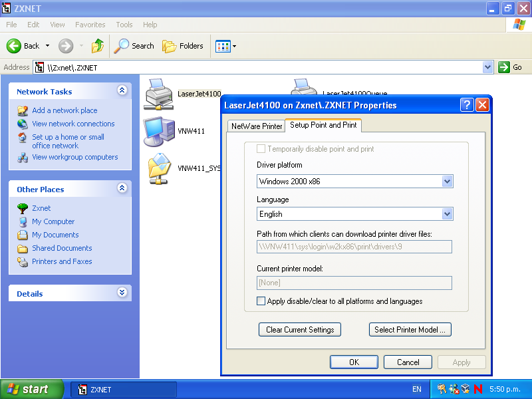Open the Views icon menu
Screen dimensions: 532x399
click(x=223, y=46)
